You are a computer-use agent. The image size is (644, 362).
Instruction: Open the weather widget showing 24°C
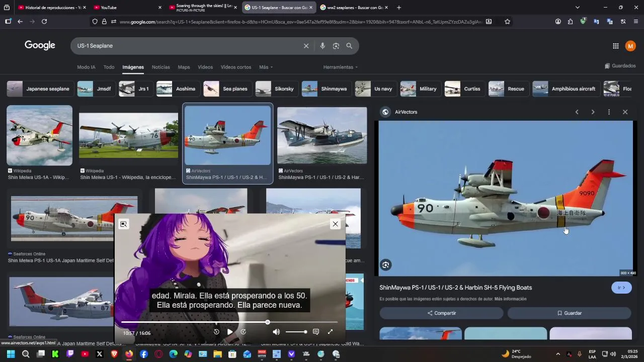(516, 354)
